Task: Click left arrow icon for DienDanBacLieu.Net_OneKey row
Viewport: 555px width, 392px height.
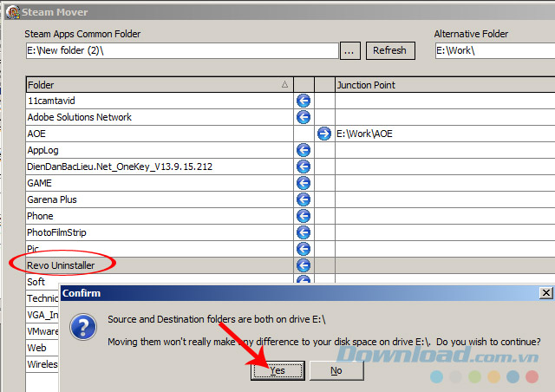Action: click(x=304, y=167)
